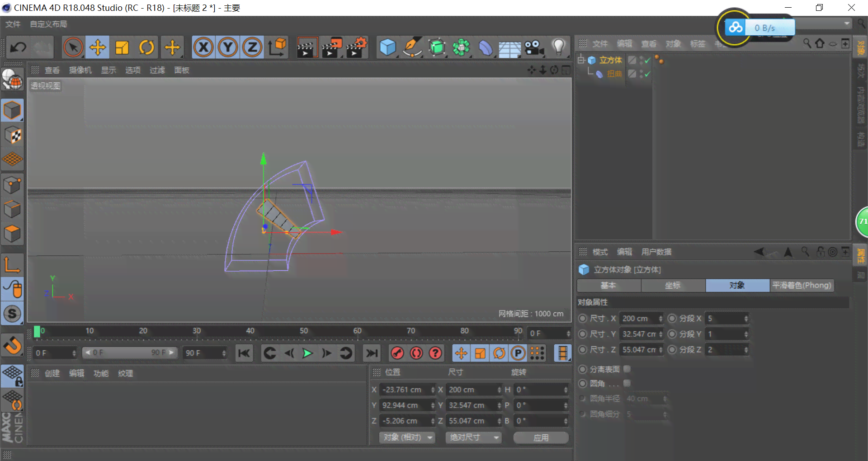The height and width of the screenshot is (461, 868).
Task: Render to Picture Viewer
Action: pyautogui.click(x=331, y=47)
